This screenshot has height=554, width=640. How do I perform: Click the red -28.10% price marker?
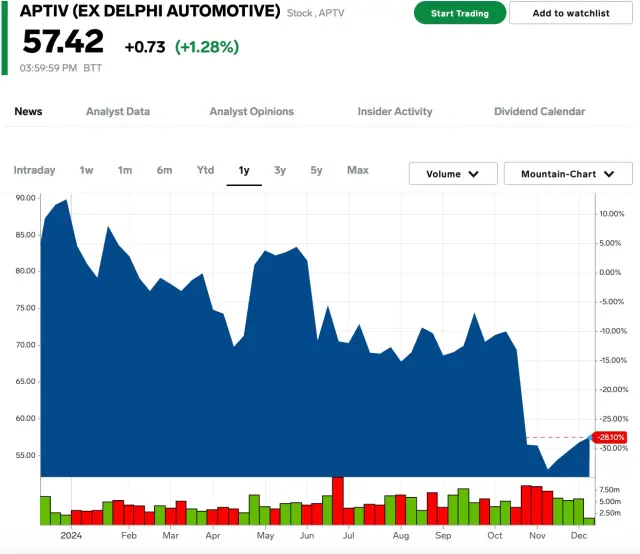click(x=609, y=437)
